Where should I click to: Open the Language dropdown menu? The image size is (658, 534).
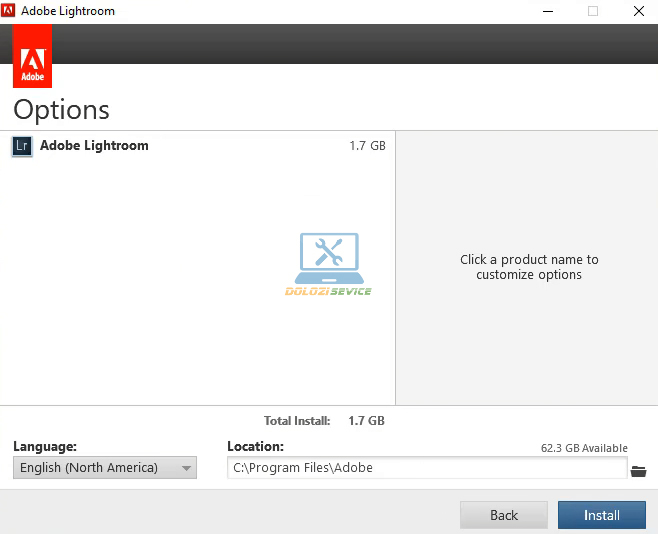click(x=104, y=468)
